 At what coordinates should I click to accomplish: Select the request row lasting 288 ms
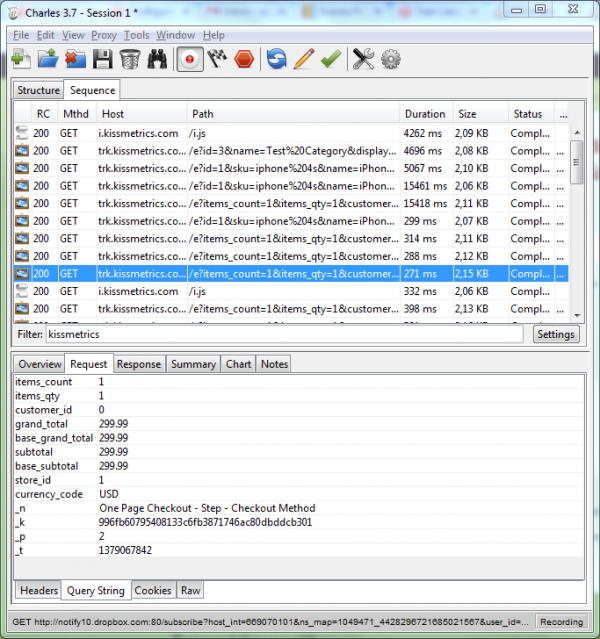[x=291, y=256]
